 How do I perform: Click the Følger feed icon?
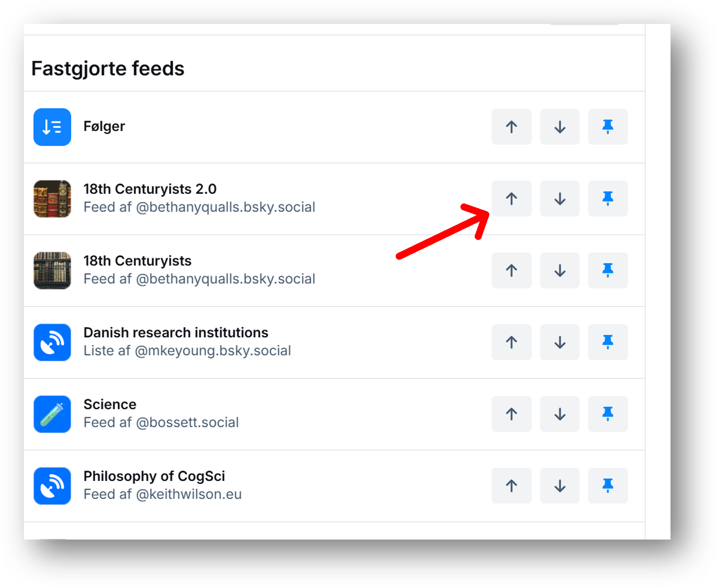click(52, 127)
